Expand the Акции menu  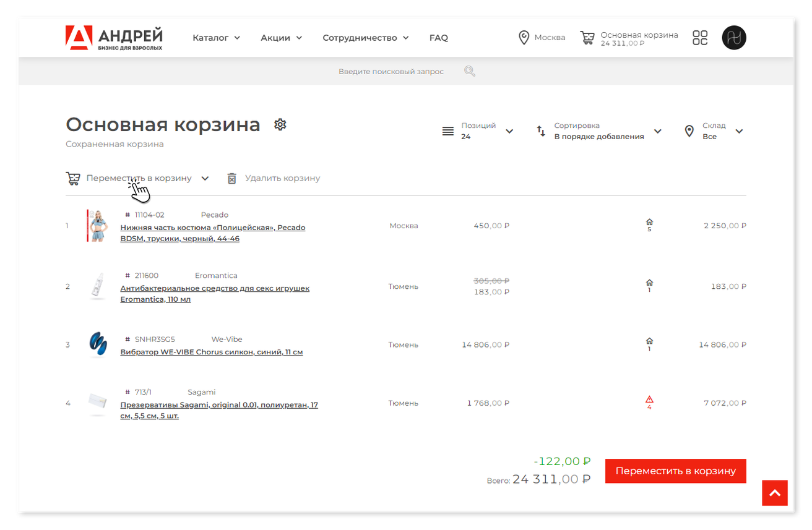[x=282, y=38]
